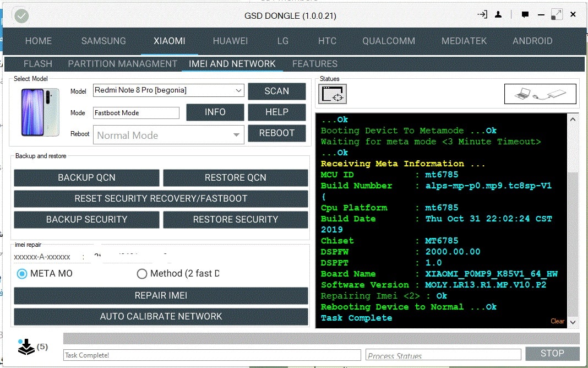Click the screen capture icon under Statues
This screenshot has width=588, height=368.
pos(333,95)
